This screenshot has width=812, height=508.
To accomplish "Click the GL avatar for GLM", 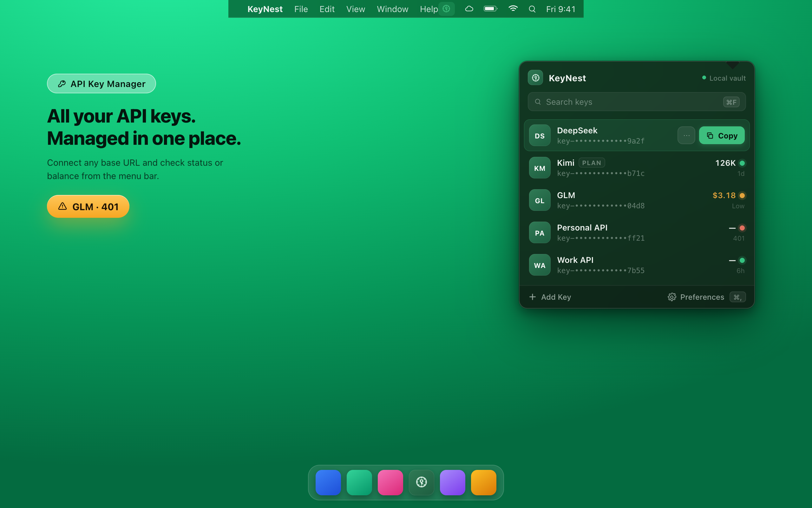I will 540,200.
